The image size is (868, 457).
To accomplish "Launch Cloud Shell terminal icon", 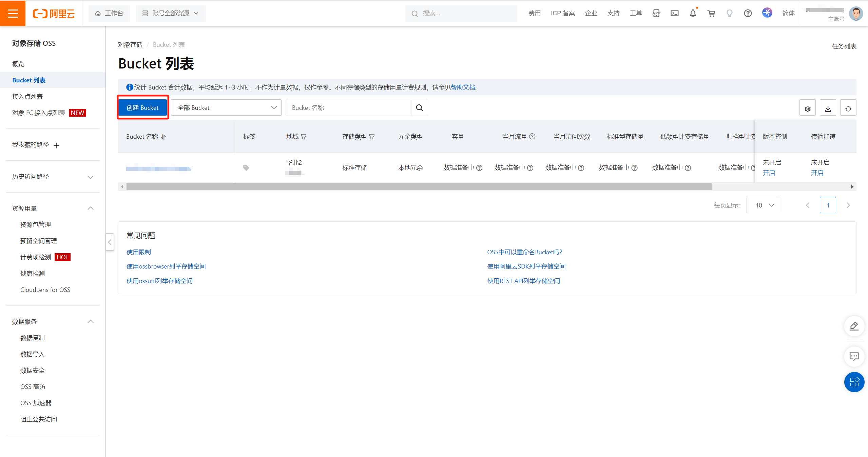I will 674,13.
